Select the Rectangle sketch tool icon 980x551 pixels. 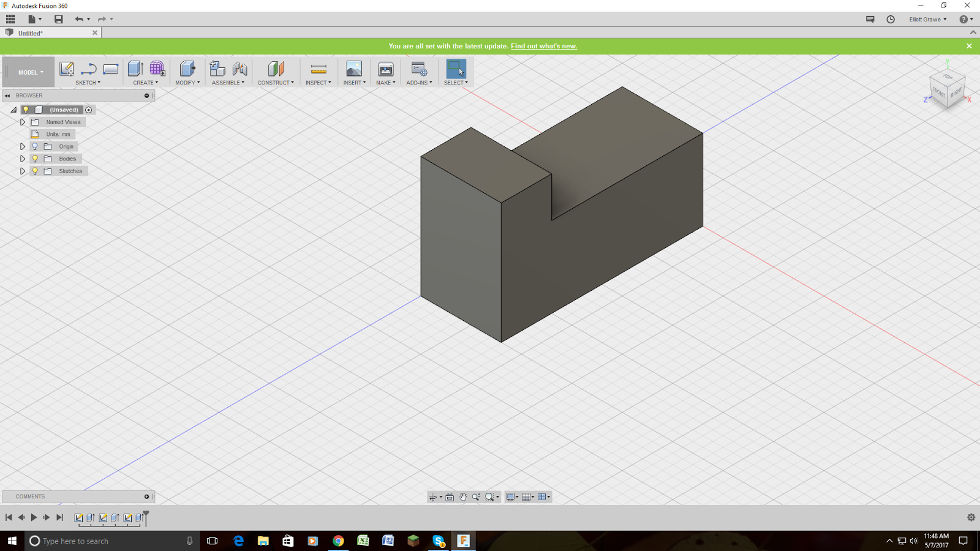point(111,69)
